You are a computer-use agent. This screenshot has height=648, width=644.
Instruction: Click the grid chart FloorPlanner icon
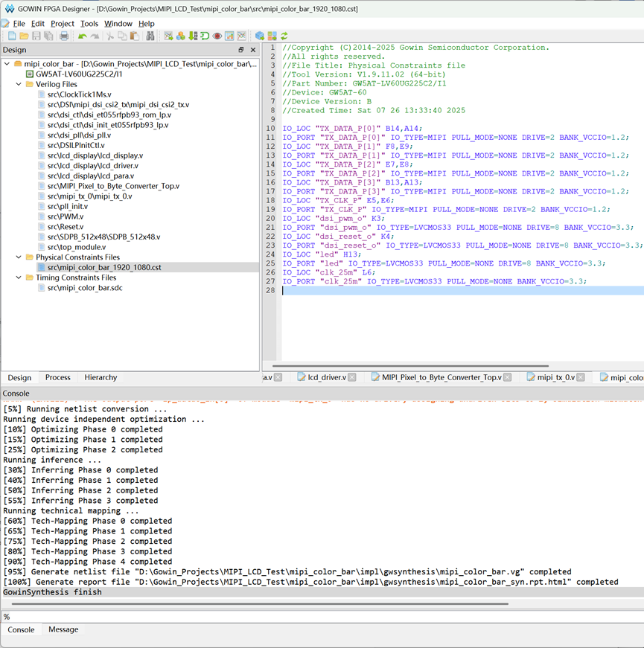click(x=229, y=36)
